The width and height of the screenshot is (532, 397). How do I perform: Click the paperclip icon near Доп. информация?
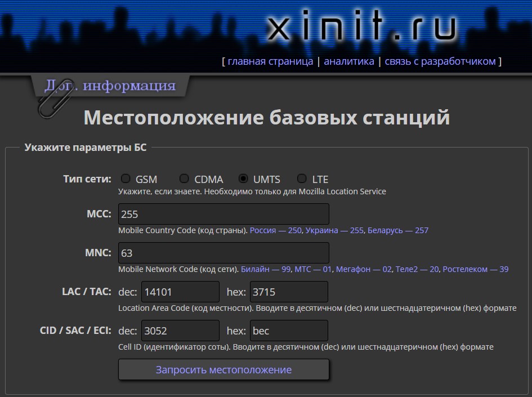point(55,99)
